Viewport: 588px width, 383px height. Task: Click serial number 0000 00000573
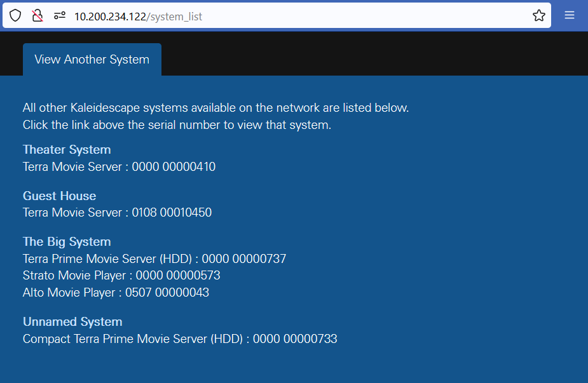click(x=186, y=275)
